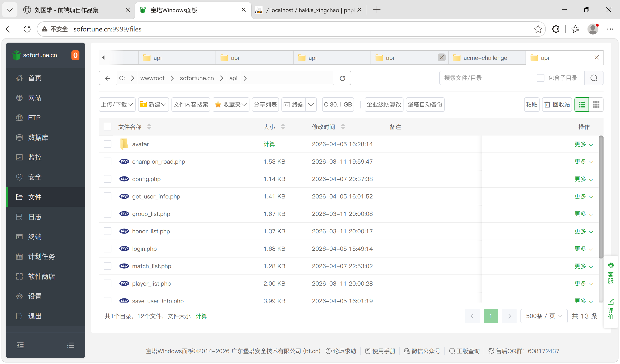620x364 pixels.
Task: Select 文件 files menu item
Action: point(46,197)
